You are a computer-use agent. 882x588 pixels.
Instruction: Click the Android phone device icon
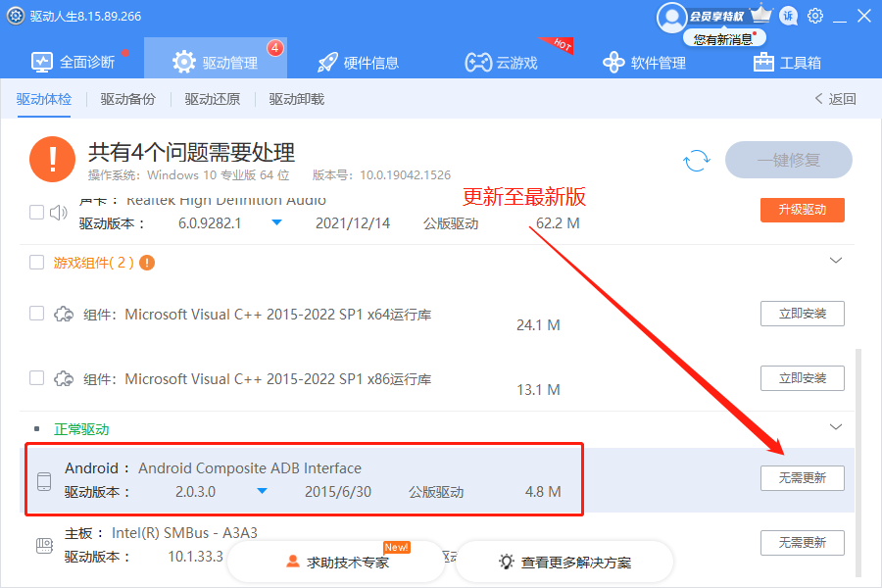tap(44, 479)
